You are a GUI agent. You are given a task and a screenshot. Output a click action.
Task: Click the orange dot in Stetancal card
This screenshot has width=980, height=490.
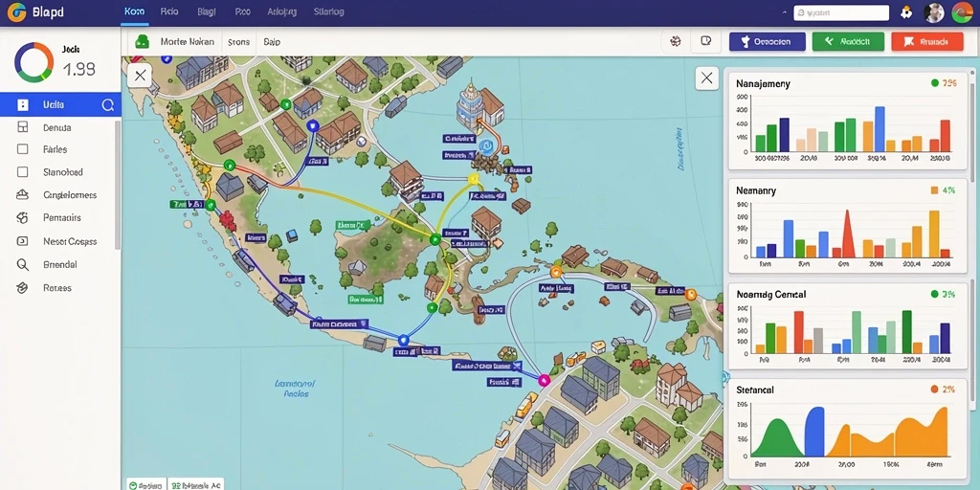click(934, 389)
